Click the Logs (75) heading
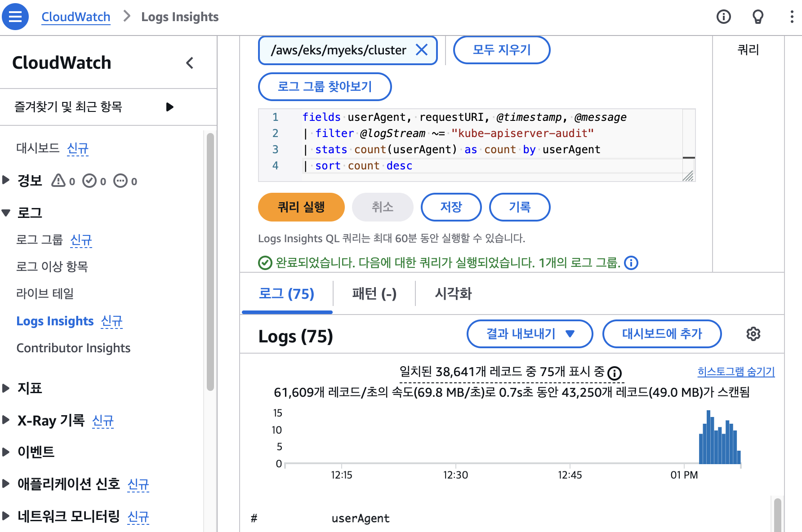The height and width of the screenshot is (532, 802). [295, 336]
